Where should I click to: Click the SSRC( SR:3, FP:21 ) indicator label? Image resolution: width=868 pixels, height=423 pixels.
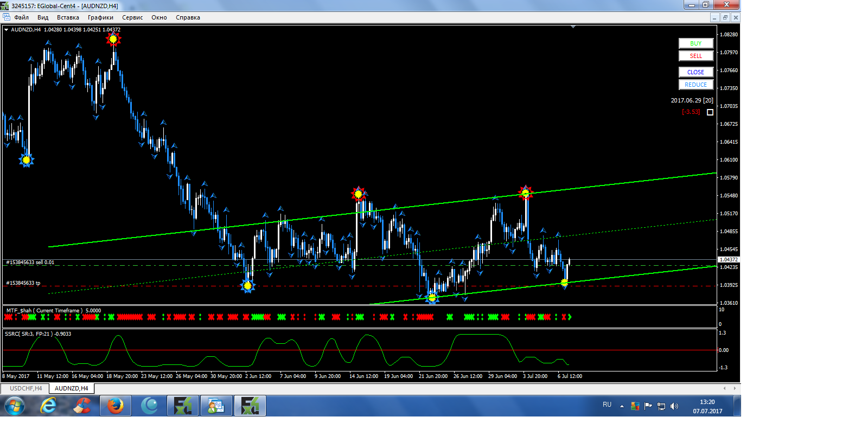(x=38, y=334)
